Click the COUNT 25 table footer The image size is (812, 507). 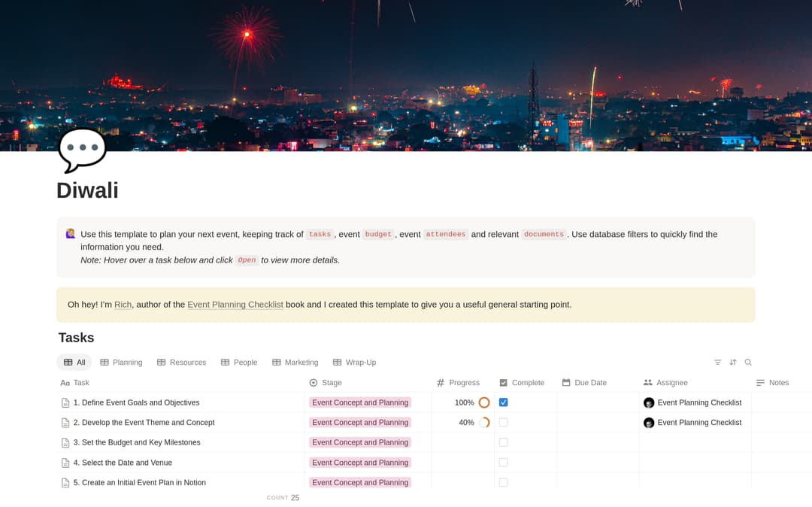(283, 498)
